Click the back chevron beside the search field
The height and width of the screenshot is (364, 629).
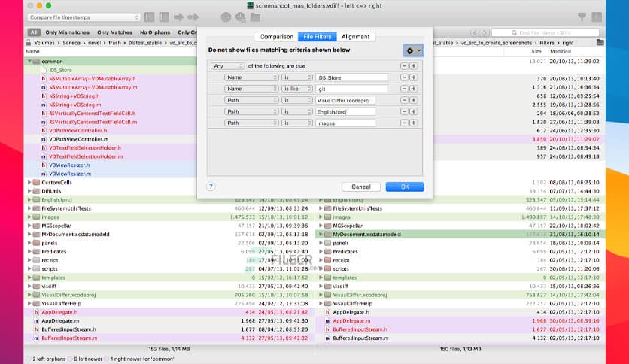(x=475, y=32)
